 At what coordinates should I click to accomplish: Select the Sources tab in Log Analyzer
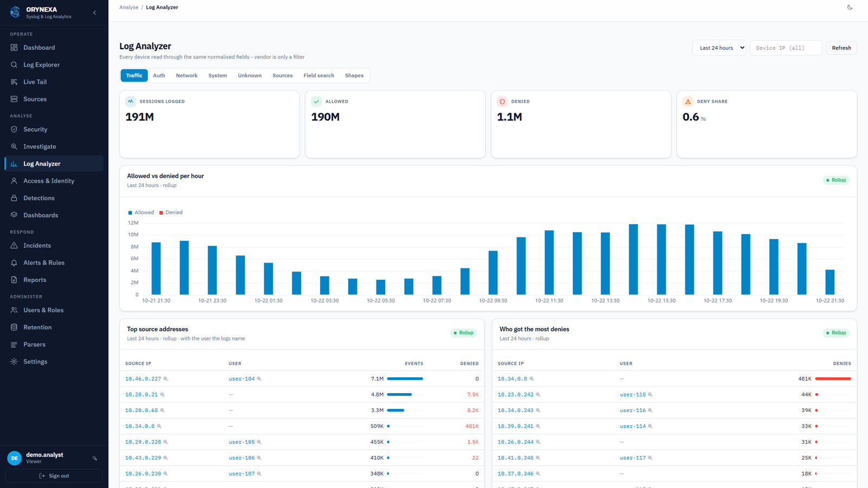click(283, 75)
